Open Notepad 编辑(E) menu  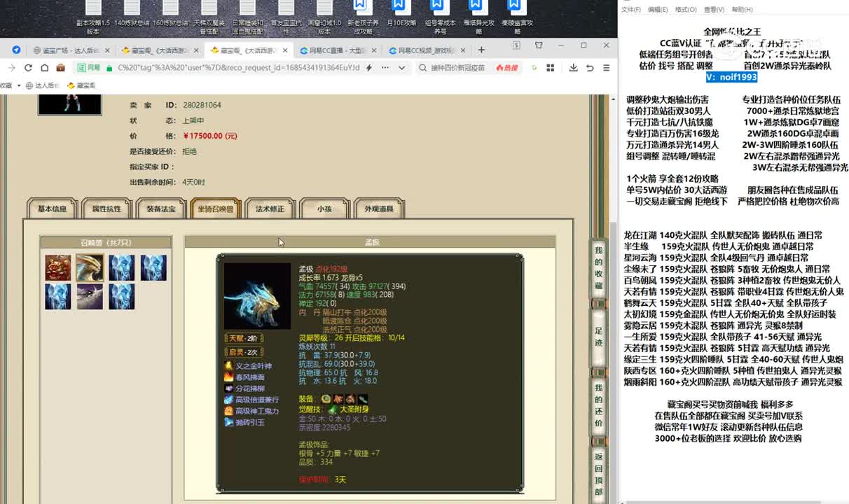(x=658, y=10)
